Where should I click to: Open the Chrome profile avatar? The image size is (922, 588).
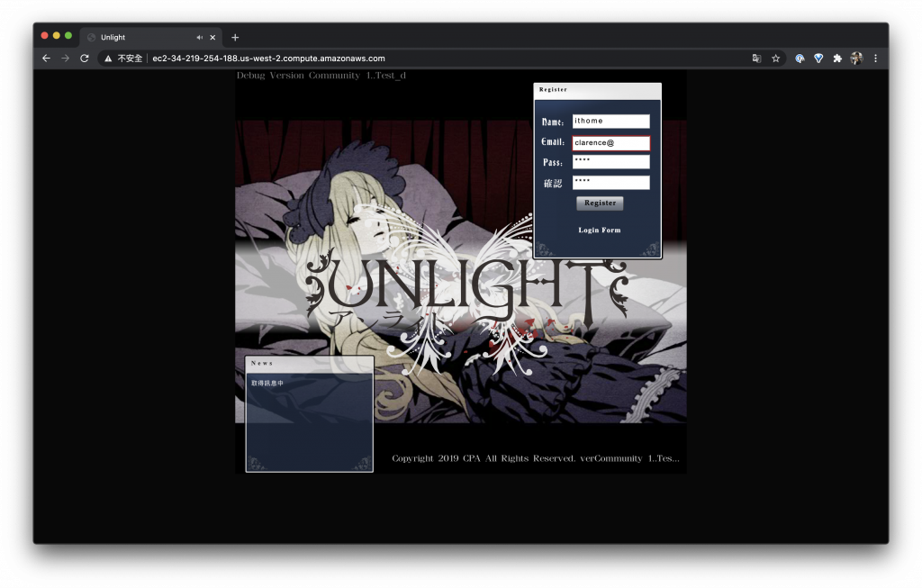[x=856, y=59]
